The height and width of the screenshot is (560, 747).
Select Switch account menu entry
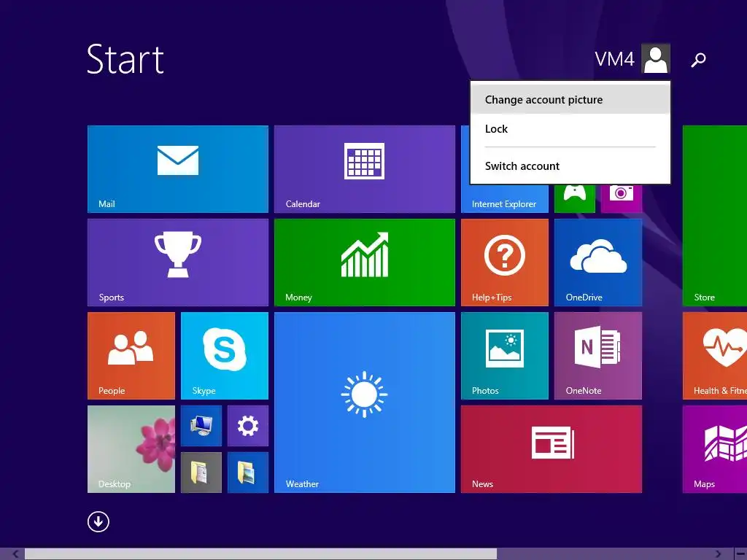[570, 166]
